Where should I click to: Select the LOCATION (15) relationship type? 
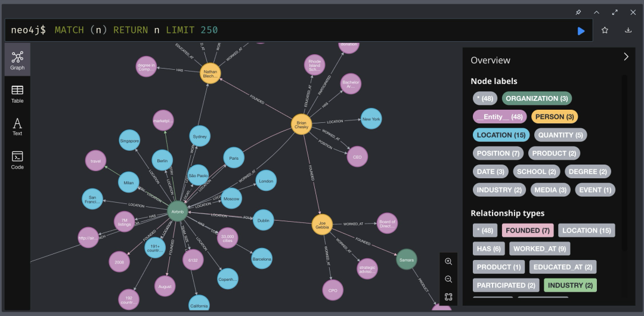pos(587,230)
